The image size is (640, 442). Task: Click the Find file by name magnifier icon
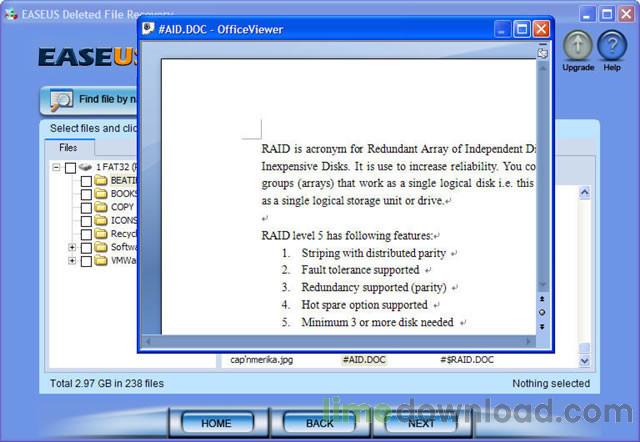point(62,100)
